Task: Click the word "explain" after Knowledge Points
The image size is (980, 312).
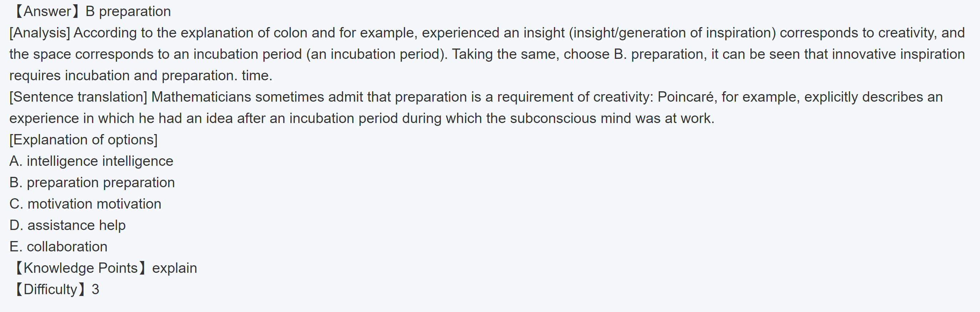Action: coord(175,268)
